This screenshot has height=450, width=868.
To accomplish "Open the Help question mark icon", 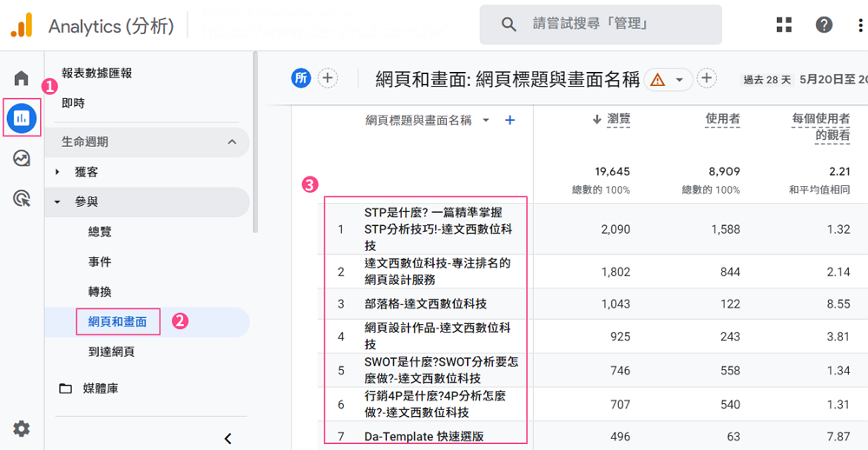I will click(824, 24).
